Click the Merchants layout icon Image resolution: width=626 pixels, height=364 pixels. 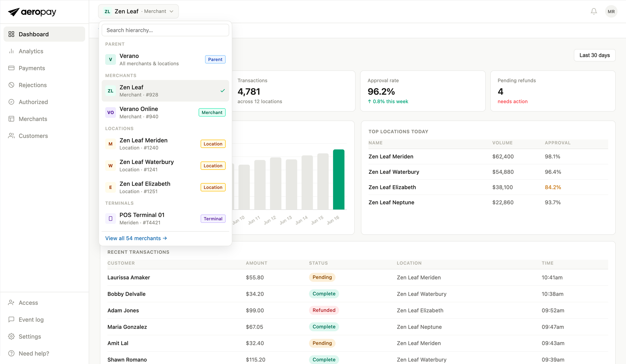coord(11,119)
